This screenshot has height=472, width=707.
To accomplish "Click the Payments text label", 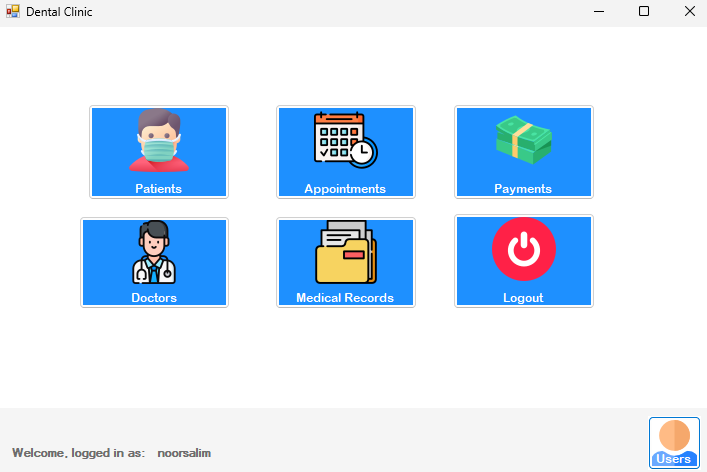I will click(523, 188).
